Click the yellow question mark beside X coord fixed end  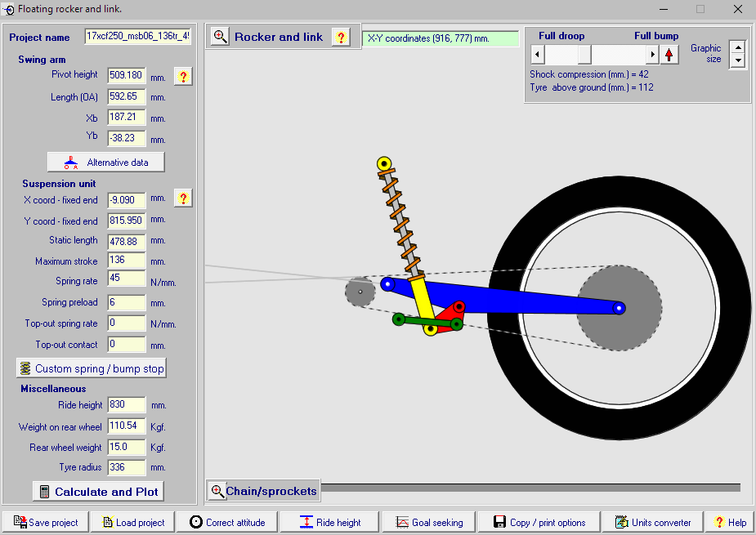183,198
